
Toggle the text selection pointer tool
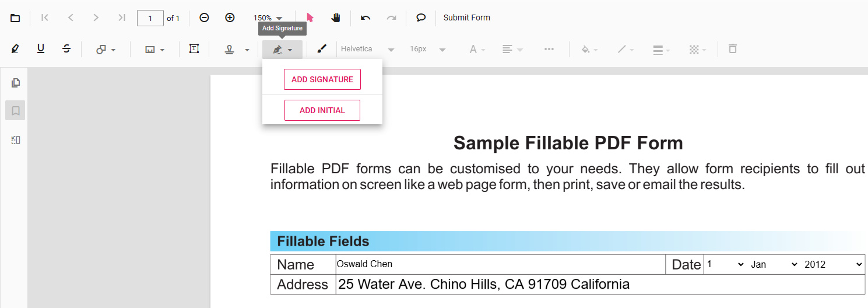coord(310,18)
